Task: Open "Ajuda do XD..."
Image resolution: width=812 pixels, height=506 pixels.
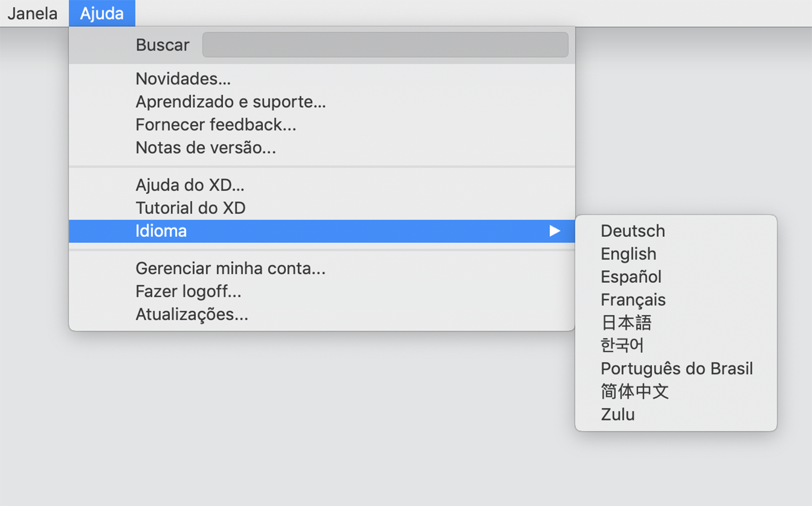Action: pyautogui.click(x=189, y=185)
